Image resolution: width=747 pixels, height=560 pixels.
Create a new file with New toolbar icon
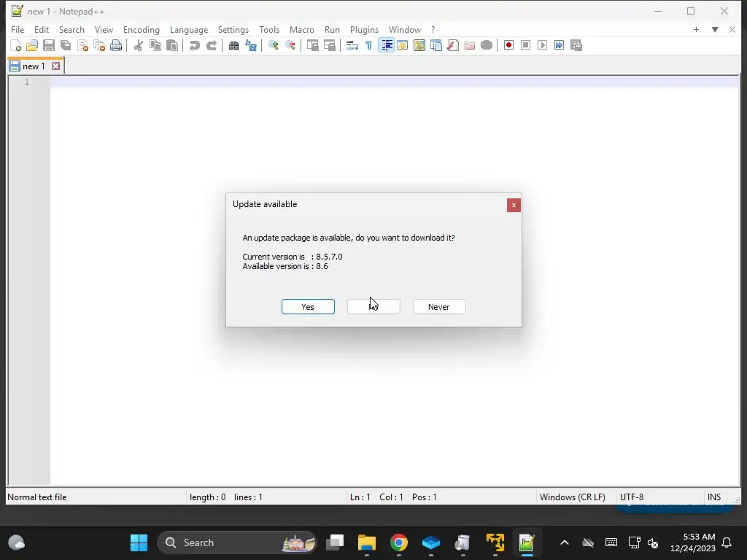coord(16,45)
